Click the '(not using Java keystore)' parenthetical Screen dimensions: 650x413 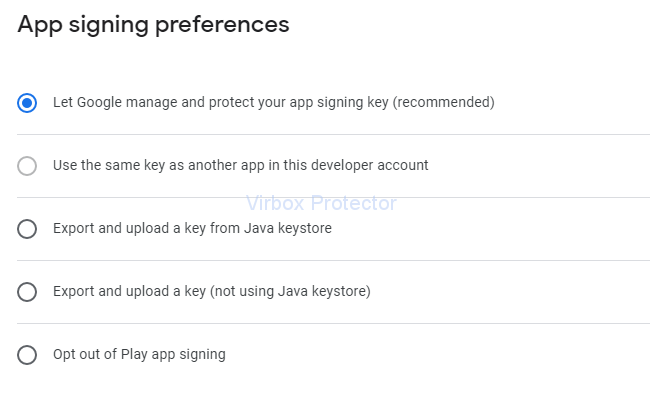[292, 291]
